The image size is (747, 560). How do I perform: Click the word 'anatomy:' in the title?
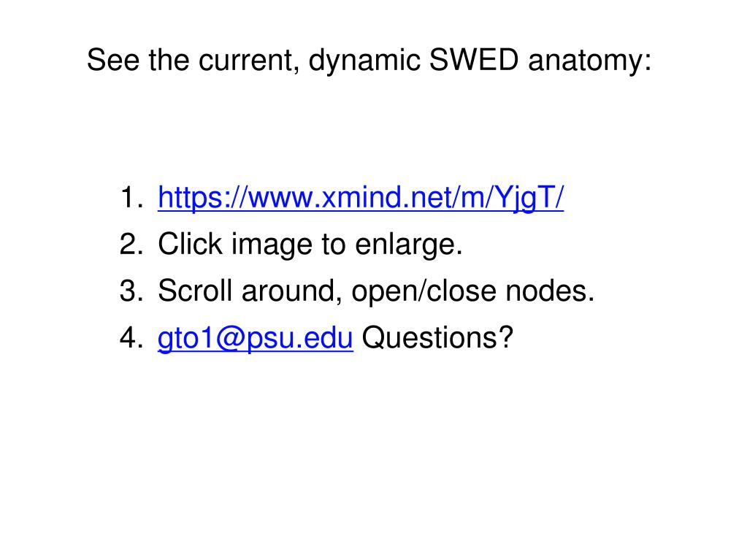point(590,62)
